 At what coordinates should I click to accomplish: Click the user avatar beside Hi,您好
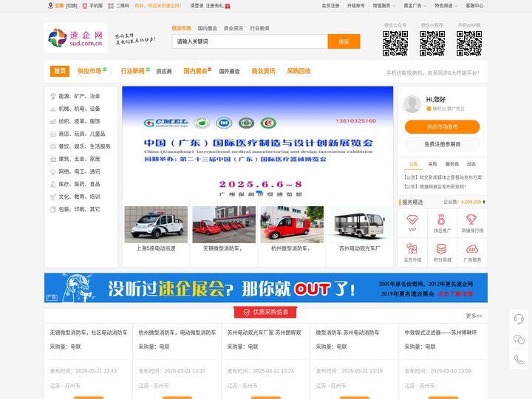click(412, 104)
